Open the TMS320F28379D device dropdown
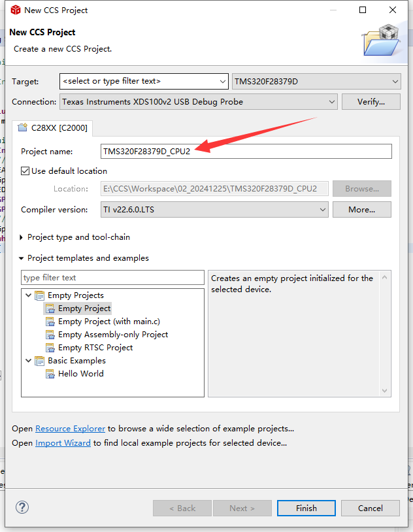 [x=316, y=82]
